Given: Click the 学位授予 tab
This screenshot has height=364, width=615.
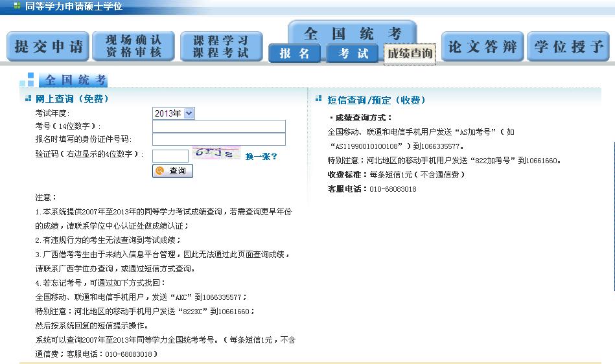Looking at the screenshot, I should point(568,47).
